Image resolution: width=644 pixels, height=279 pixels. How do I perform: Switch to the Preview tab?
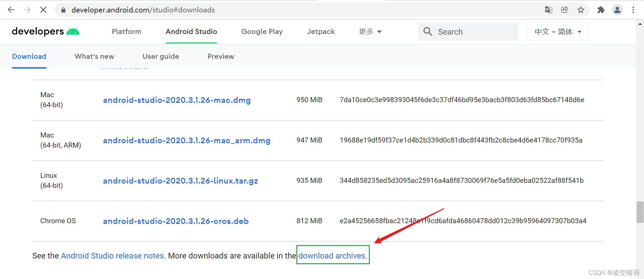(221, 56)
